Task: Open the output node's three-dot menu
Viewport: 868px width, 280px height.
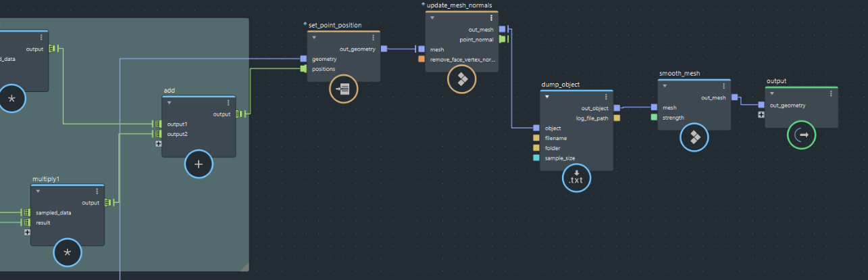Action: (x=831, y=93)
